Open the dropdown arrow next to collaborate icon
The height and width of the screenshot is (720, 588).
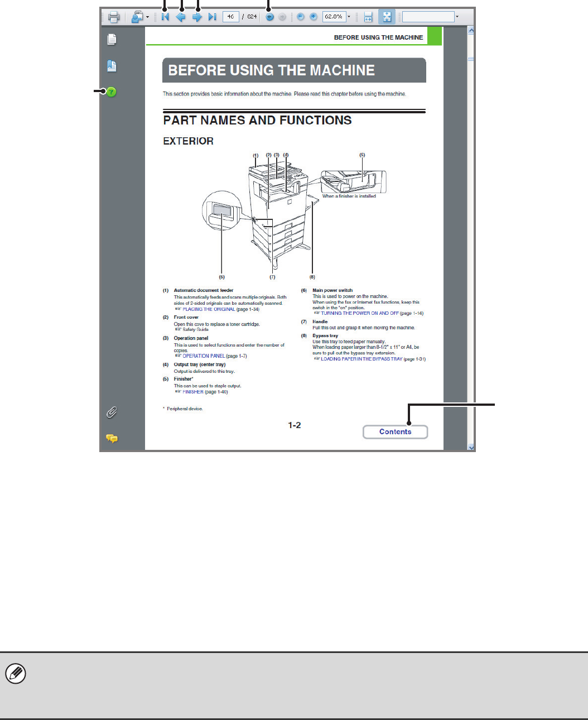147,17
